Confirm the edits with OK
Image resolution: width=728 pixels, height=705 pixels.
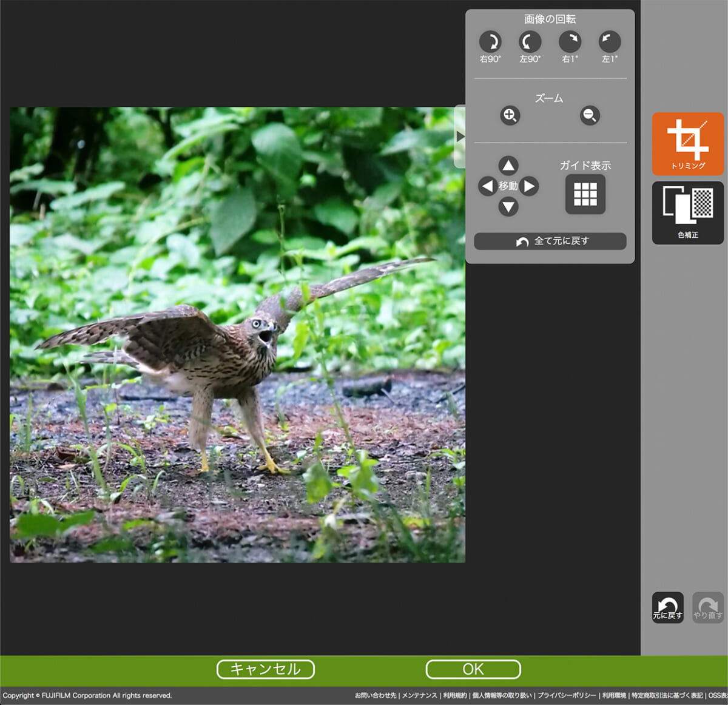(473, 669)
